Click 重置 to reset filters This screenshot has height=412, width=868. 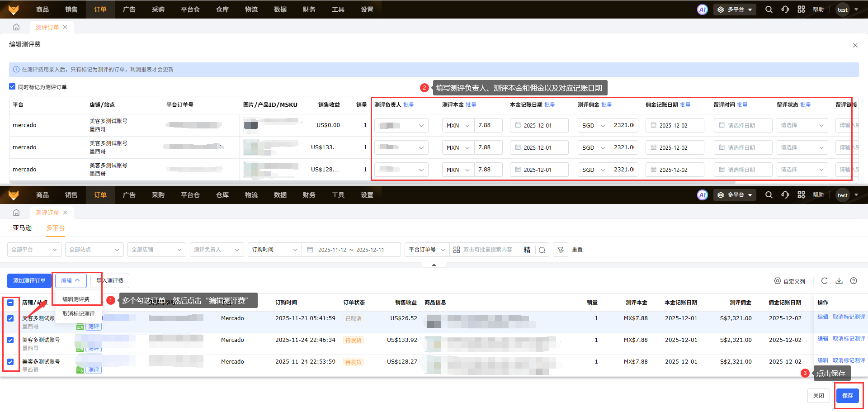(x=577, y=250)
